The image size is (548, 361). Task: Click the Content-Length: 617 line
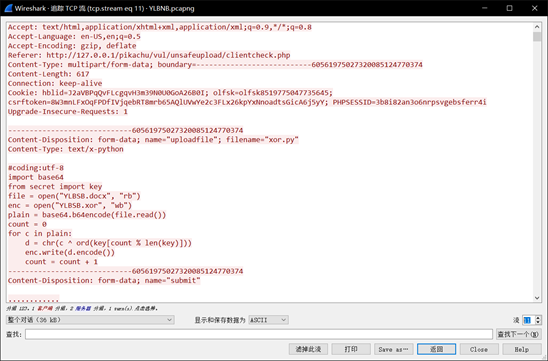coord(49,74)
